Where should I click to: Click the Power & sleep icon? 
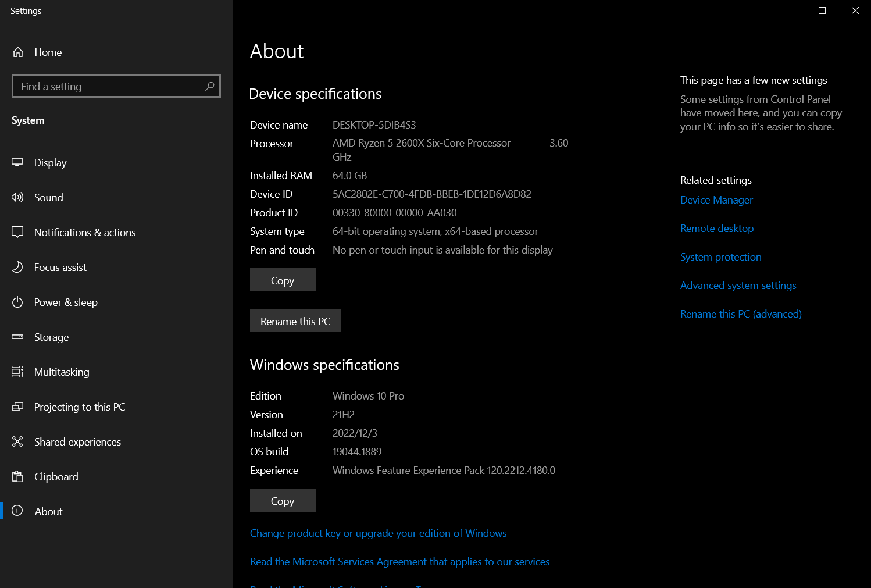pyautogui.click(x=17, y=302)
